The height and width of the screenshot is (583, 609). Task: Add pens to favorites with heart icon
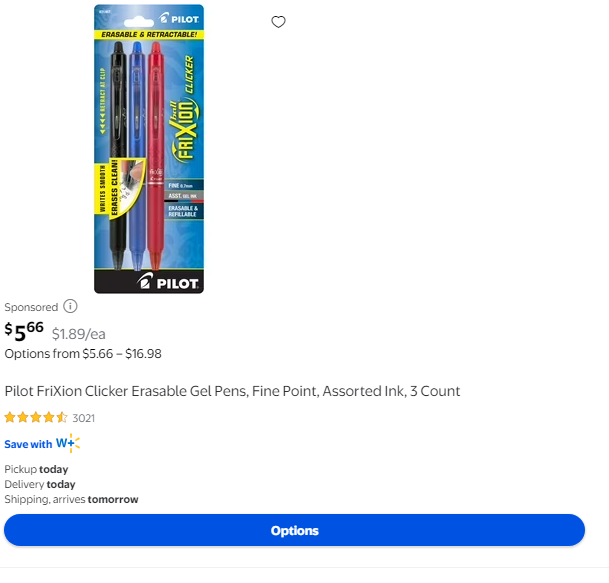click(x=278, y=22)
